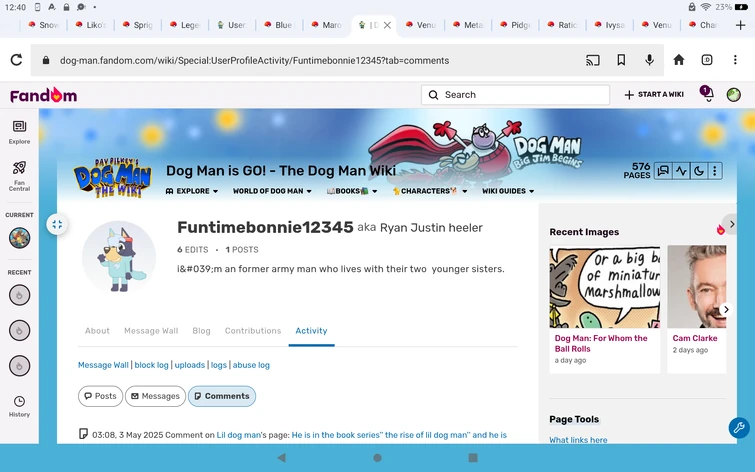Bookmark this page with the bookmark icon
The image size is (755, 472).
[x=621, y=60]
